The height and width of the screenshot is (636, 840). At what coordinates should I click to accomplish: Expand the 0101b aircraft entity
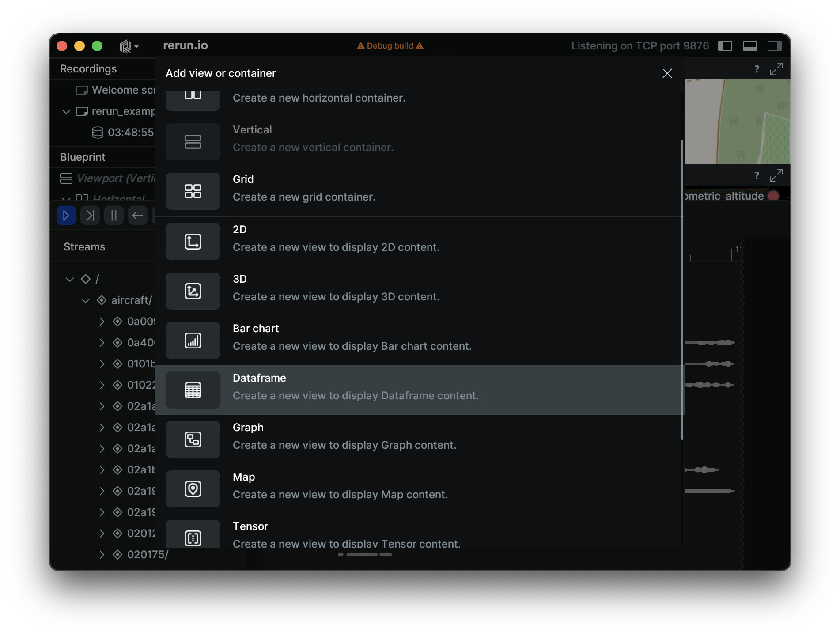pos(102,364)
